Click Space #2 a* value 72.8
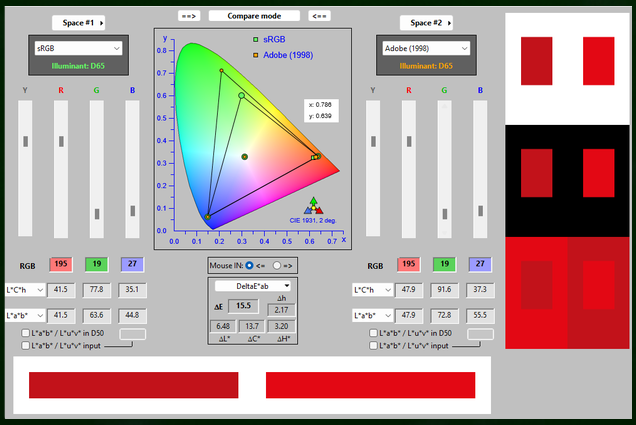The image size is (636, 425). tap(445, 315)
